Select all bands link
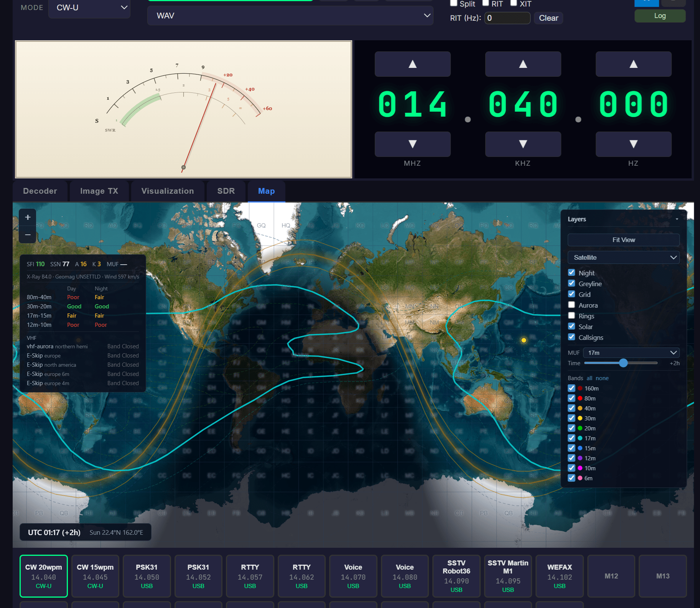The width and height of the screenshot is (700, 608). coord(589,378)
